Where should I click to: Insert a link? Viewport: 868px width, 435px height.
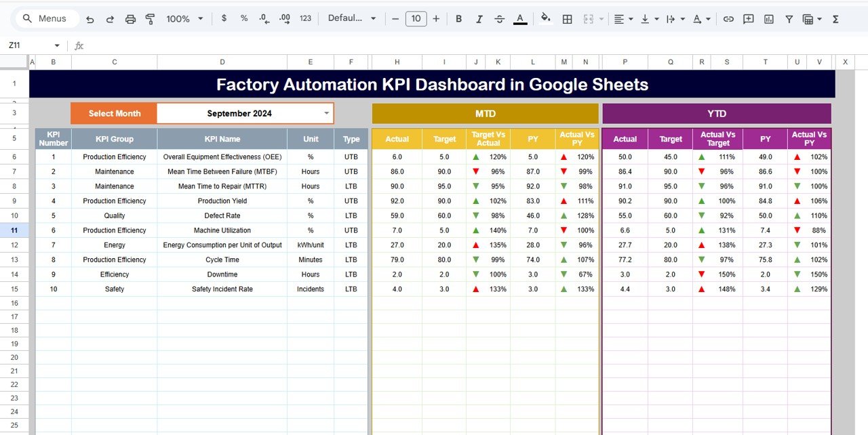[728, 18]
